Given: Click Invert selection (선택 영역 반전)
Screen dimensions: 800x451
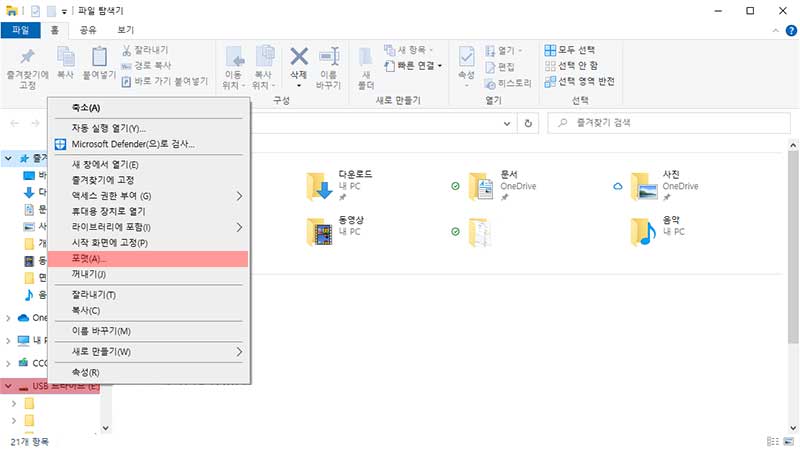Looking at the screenshot, I should tap(580, 82).
